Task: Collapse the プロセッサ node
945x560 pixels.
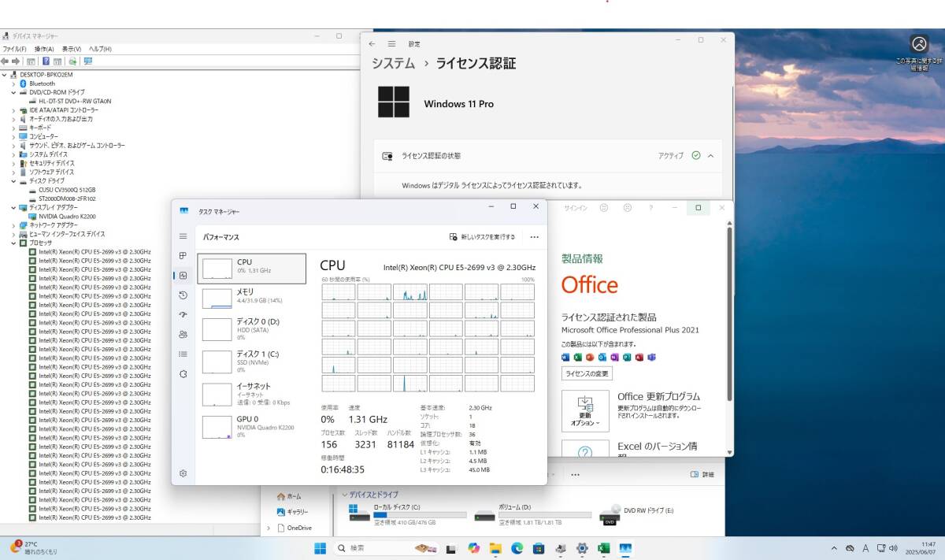Action: click(x=13, y=243)
